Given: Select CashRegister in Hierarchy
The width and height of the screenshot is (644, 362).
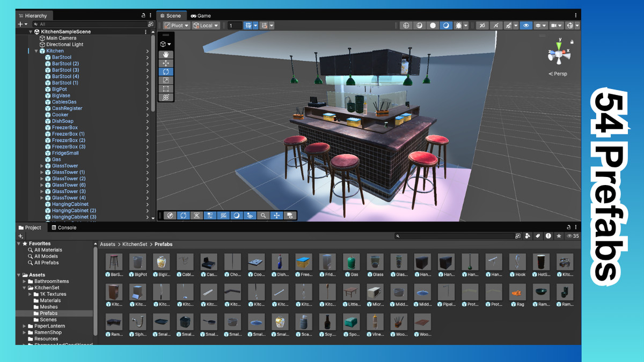Looking at the screenshot, I should point(67,108).
